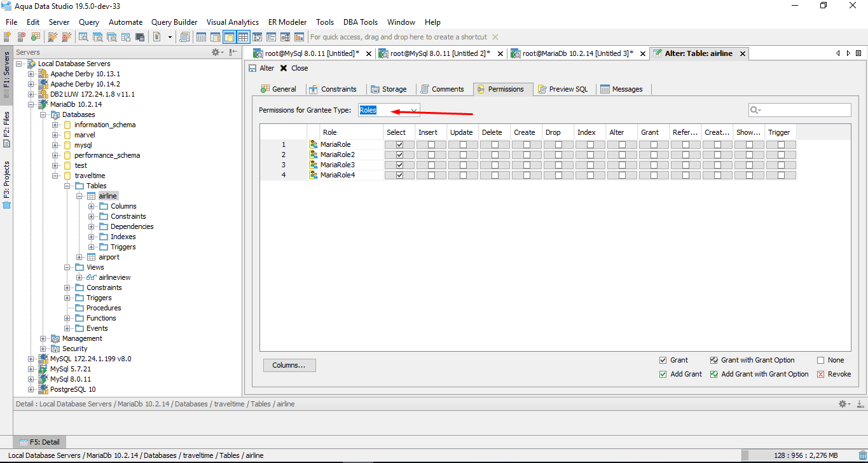Open the F2: Files side panel
868x463 pixels.
pos(6,130)
